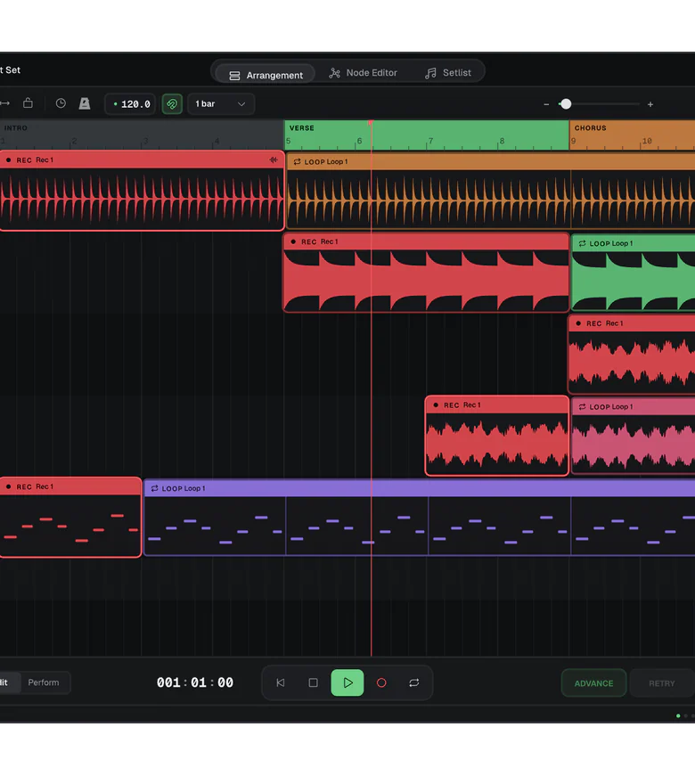Click the record dot on second-track Rec 1 clip
The image size is (695, 784).
click(293, 241)
